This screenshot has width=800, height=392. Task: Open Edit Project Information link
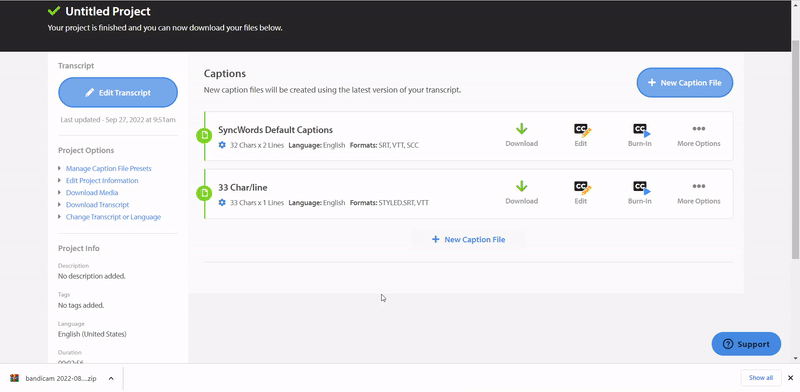pyautogui.click(x=102, y=181)
